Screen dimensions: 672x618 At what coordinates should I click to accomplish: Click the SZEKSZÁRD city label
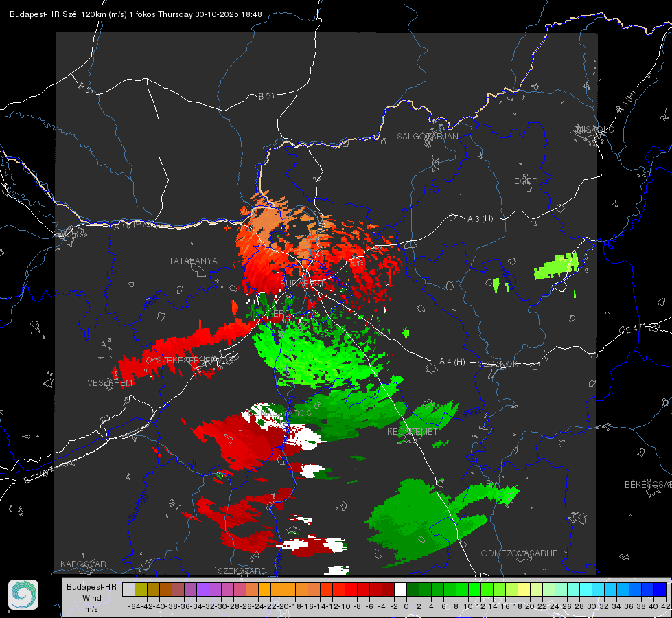click(242, 571)
